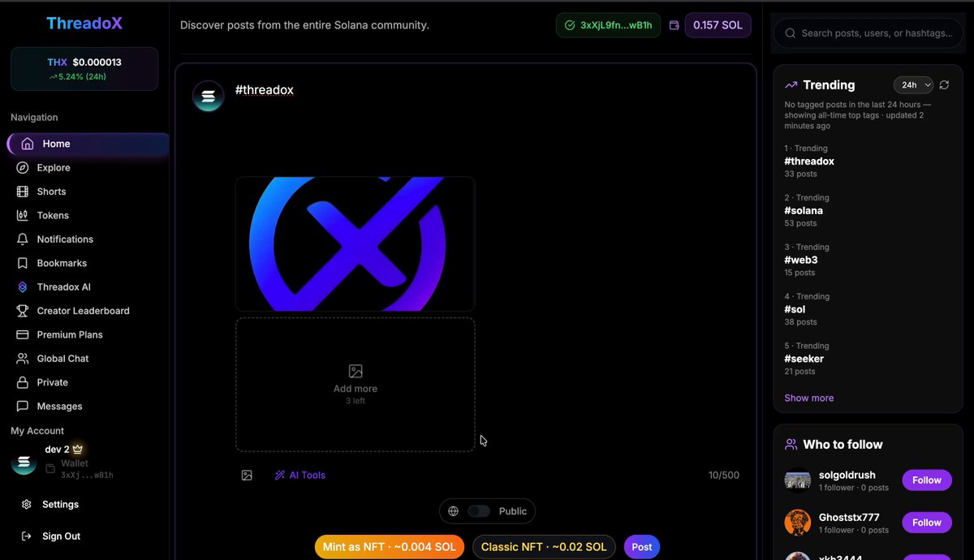The image size is (974, 560).
Task: Click the Who to follow people icon
Action: tap(791, 445)
